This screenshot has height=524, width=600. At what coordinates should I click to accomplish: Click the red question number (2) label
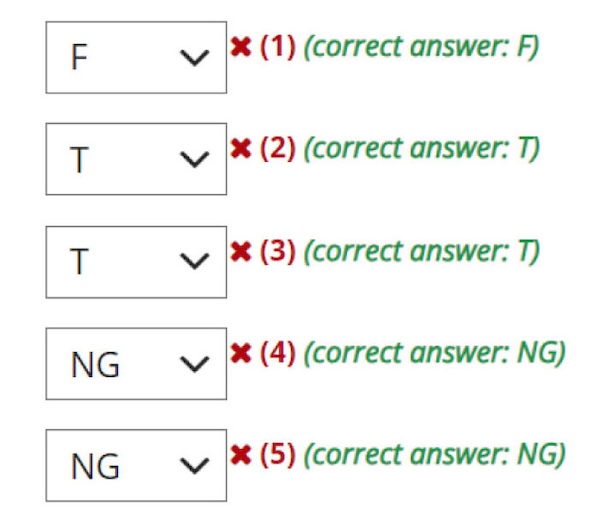(x=278, y=149)
